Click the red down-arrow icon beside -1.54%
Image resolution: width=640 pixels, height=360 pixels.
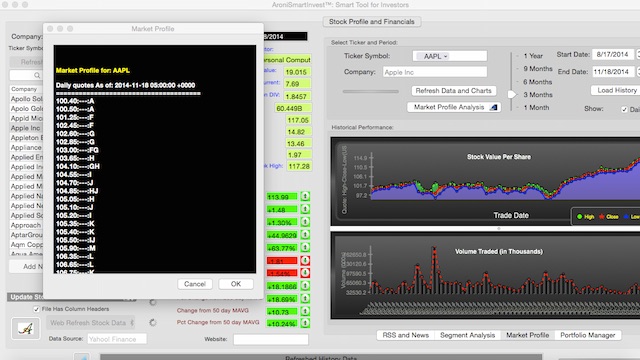click(x=305, y=273)
